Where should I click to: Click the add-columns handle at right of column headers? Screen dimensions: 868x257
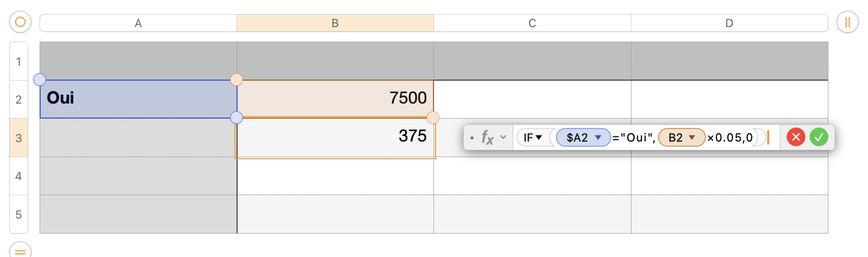coord(847,22)
